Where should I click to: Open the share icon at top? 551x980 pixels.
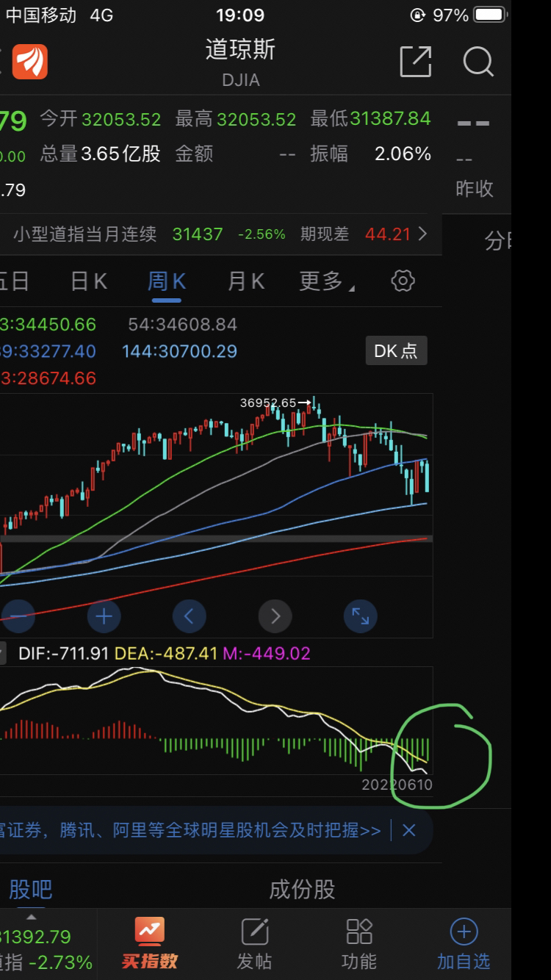[x=416, y=62]
